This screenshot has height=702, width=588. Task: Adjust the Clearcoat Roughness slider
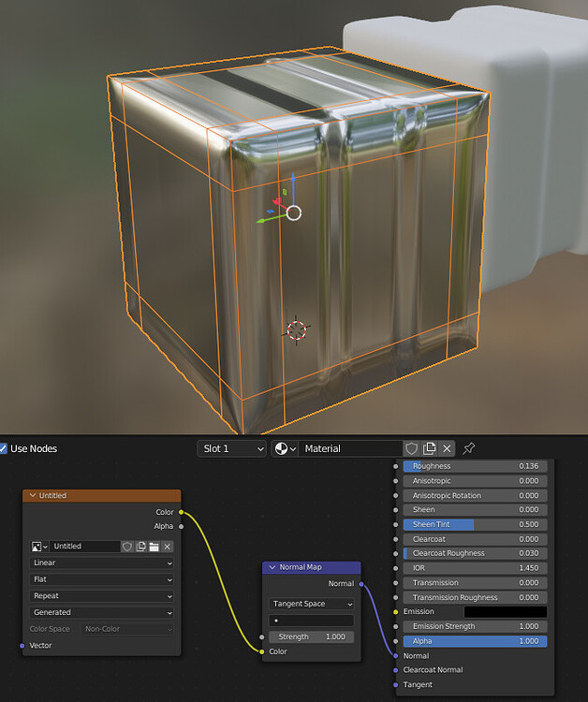click(x=475, y=553)
